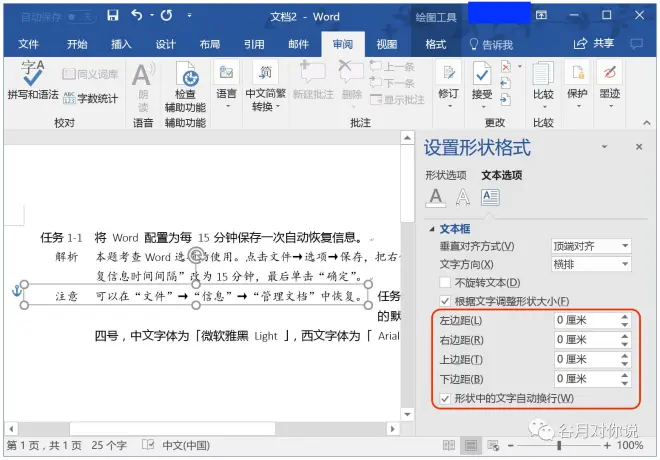Viewport: 660px width, 460px height.
Task: Click the word count in the status bar
Action: 109,445
